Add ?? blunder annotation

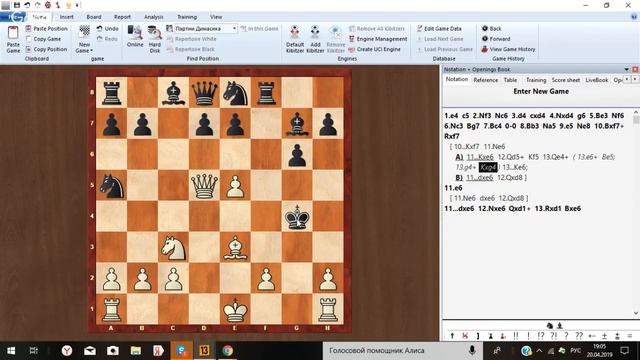[x=579, y=336]
